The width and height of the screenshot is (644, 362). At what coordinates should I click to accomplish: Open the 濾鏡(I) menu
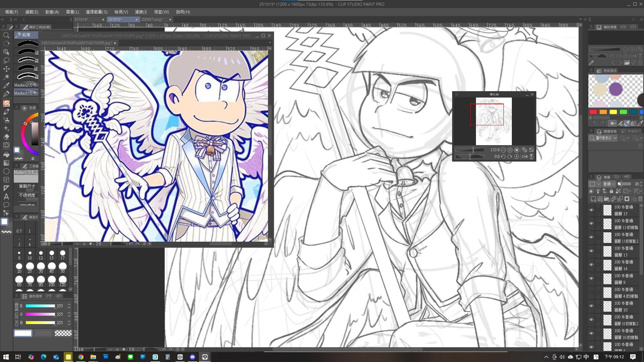(141, 12)
